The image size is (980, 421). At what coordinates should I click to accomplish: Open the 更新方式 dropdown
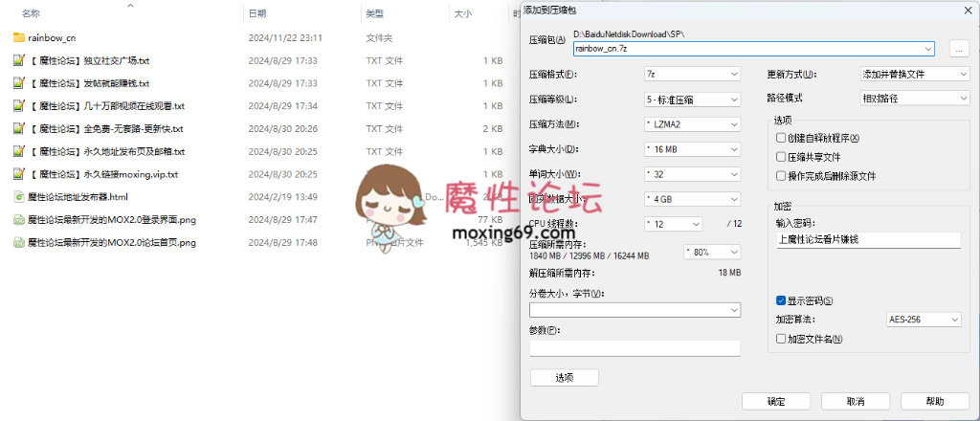pos(914,74)
